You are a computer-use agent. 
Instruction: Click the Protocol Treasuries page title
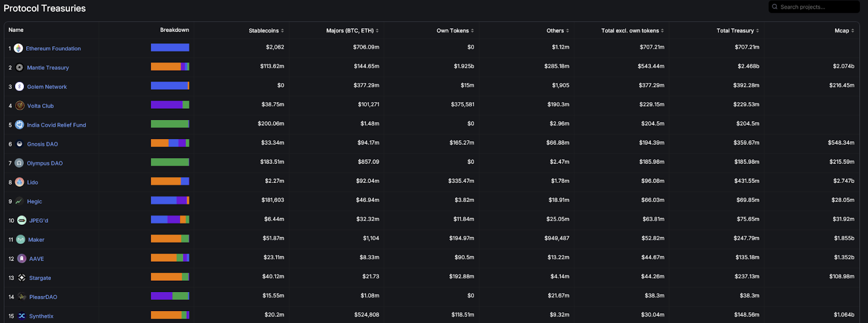44,8
